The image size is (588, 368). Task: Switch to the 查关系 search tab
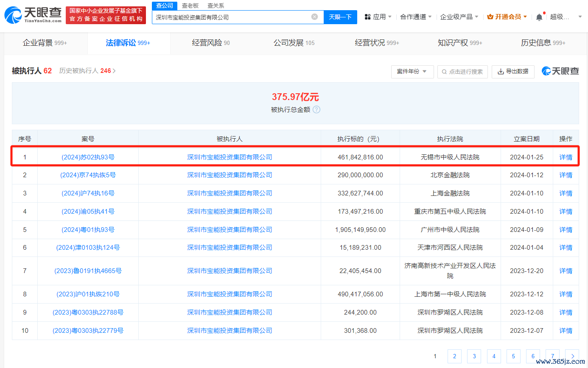pyautogui.click(x=216, y=6)
